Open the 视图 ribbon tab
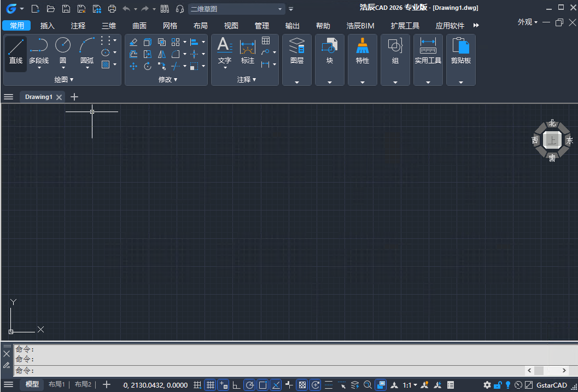This screenshot has height=392, width=578. 231,26
